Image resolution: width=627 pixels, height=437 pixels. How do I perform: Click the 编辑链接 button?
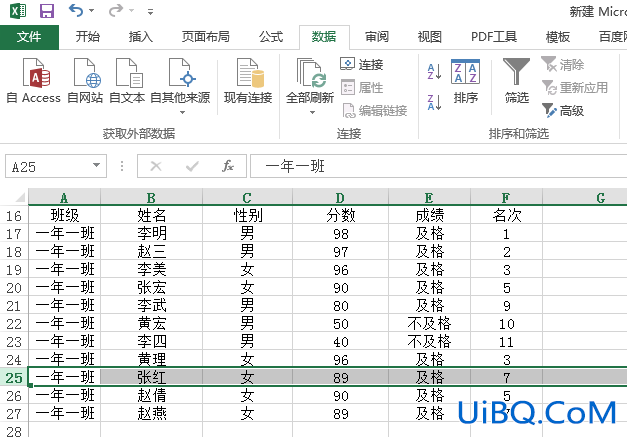pos(375,111)
